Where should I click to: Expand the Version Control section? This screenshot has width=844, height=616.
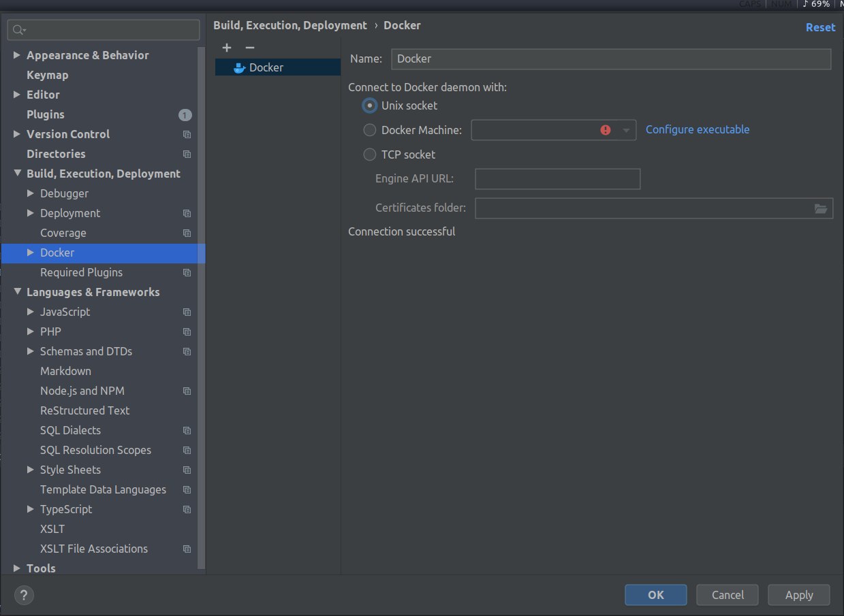(x=17, y=134)
